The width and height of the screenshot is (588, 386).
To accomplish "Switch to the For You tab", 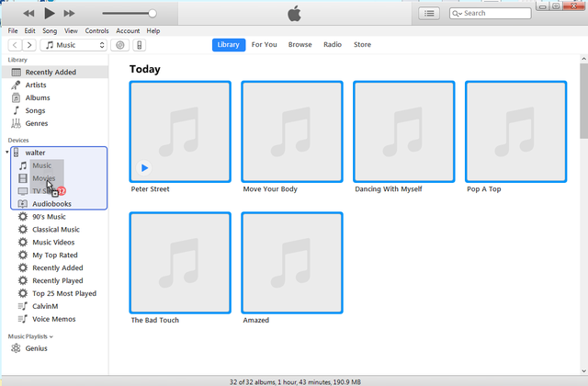I will (x=264, y=45).
